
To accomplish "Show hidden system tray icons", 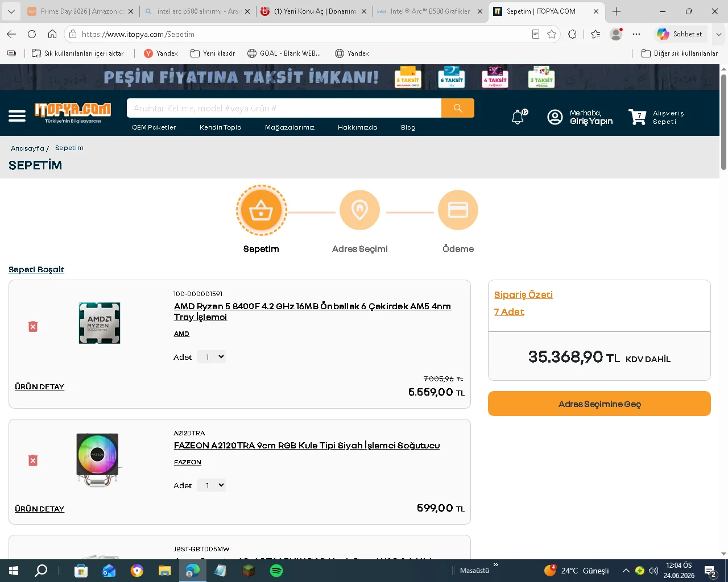I will click(x=626, y=571).
